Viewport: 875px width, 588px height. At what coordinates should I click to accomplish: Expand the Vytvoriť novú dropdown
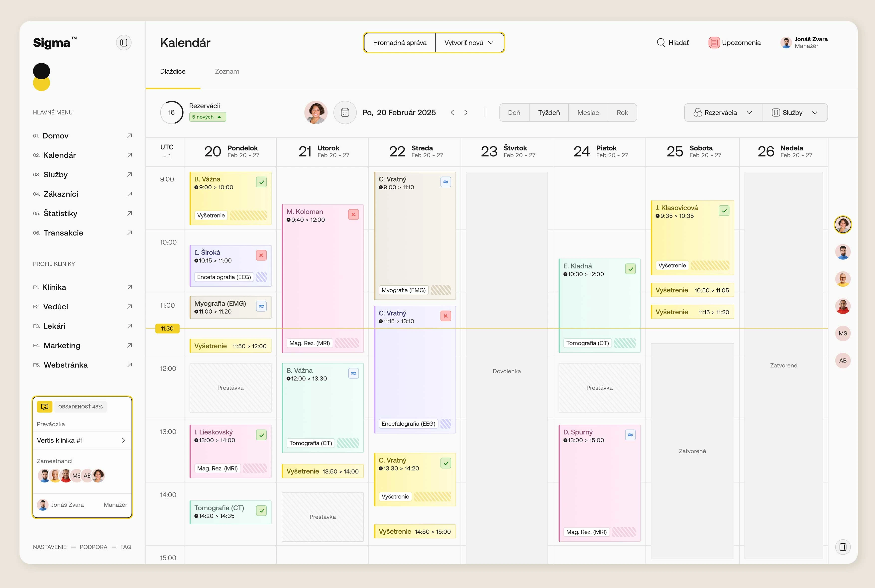coord(469,42)
